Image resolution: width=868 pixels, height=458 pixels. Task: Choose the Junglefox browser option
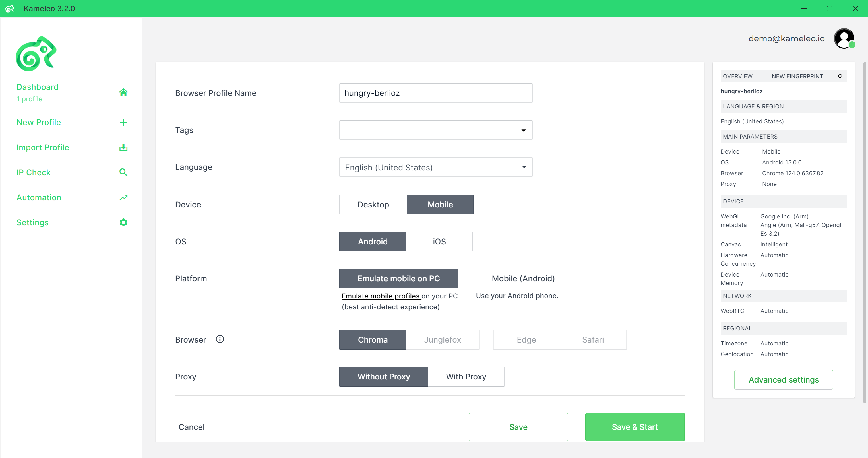point(443,340)
